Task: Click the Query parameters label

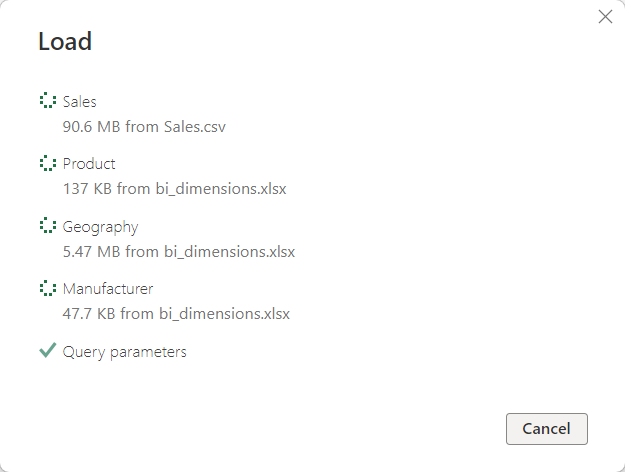Action: [x=124, y=352]
